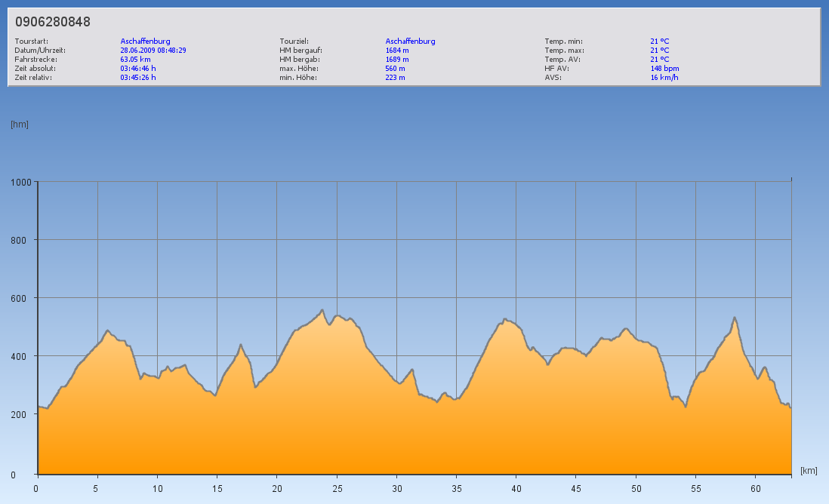Select the Zeit absolut value 03:46:46 h

tap(138, 69)
